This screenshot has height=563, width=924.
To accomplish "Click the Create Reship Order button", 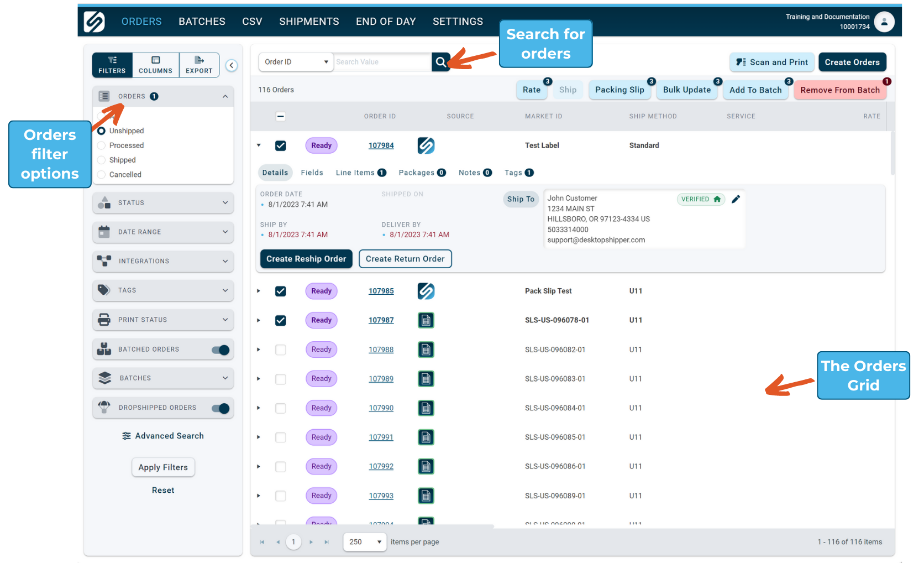I will pyautogui.click(x=306, y=258).
